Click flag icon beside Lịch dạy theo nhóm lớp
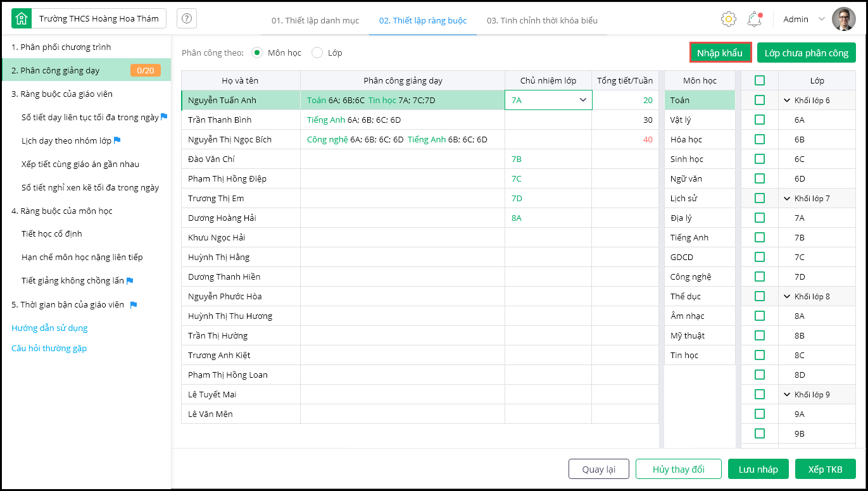 click(117, 140)
